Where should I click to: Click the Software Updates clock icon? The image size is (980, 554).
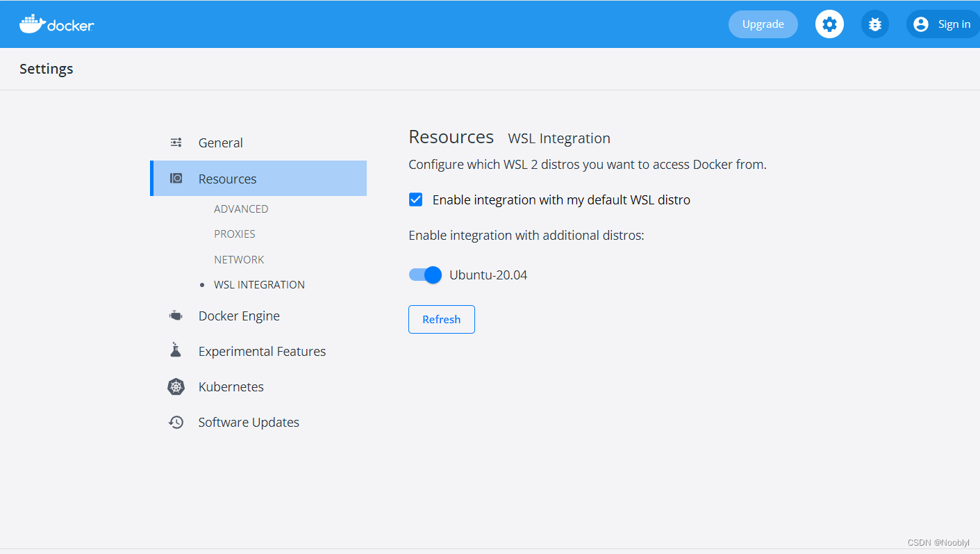(176, 422)
